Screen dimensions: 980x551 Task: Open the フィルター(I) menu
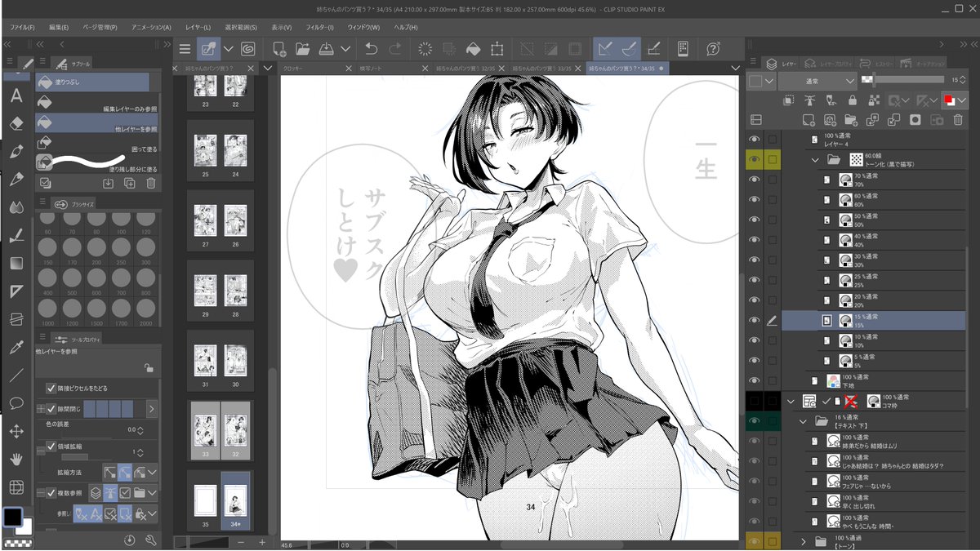[318, 27]
